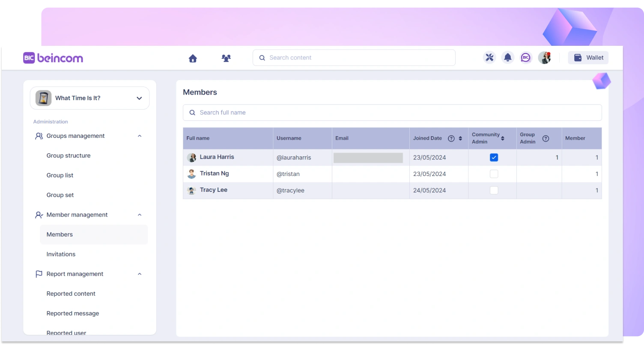This screenshot has width=644, height=346.
Task: Click the What Time Is It? community thumbnail
Action: [x=44, y=98]
